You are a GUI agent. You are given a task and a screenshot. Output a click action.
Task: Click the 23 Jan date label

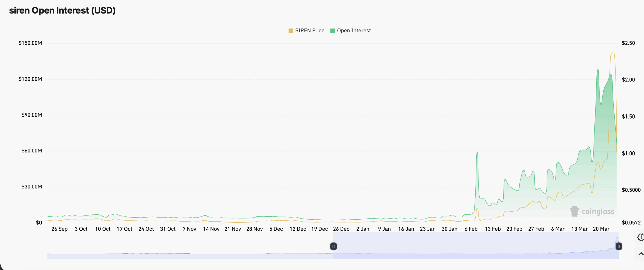pos(428,229)
